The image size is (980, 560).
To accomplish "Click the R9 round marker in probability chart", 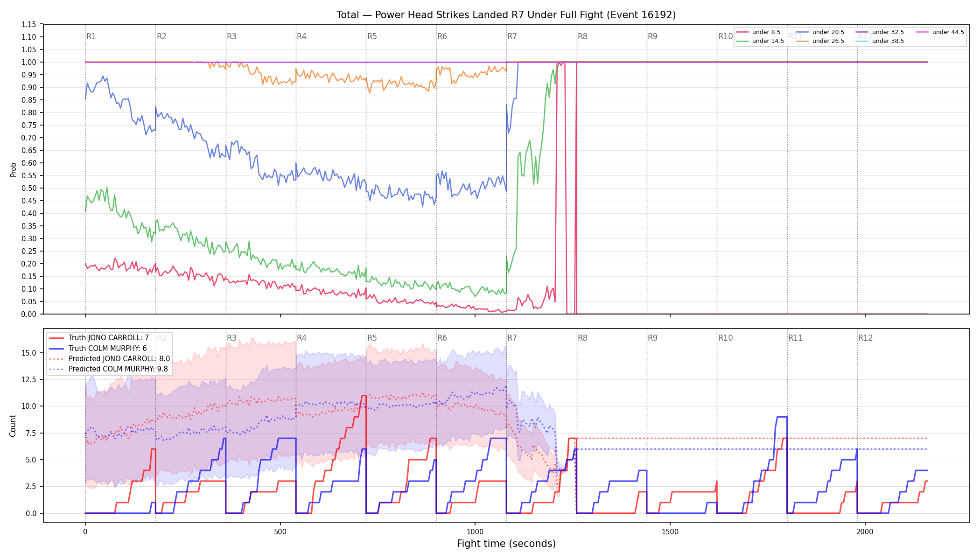I will 652,36.
